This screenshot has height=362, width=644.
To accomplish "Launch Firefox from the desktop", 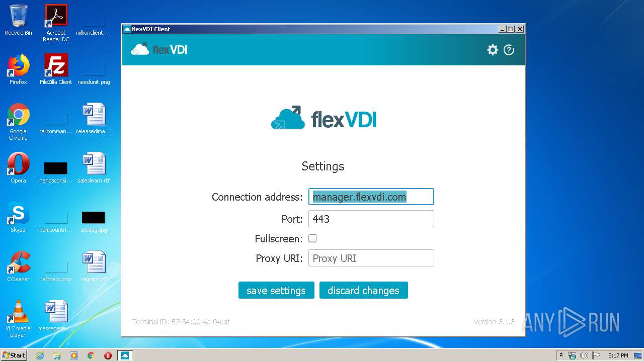I will pos(18,69).
